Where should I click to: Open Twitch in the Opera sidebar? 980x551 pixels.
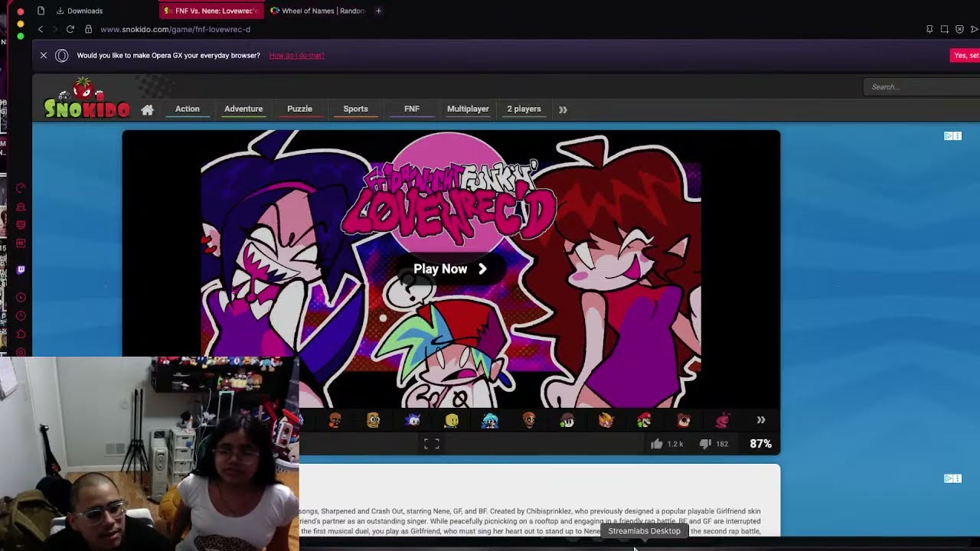tap(21, 270)
